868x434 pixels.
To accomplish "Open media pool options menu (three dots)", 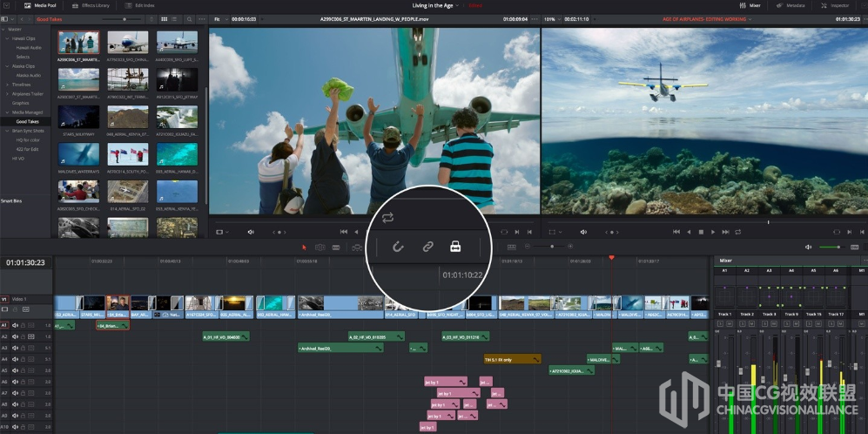I will point(201,19).
